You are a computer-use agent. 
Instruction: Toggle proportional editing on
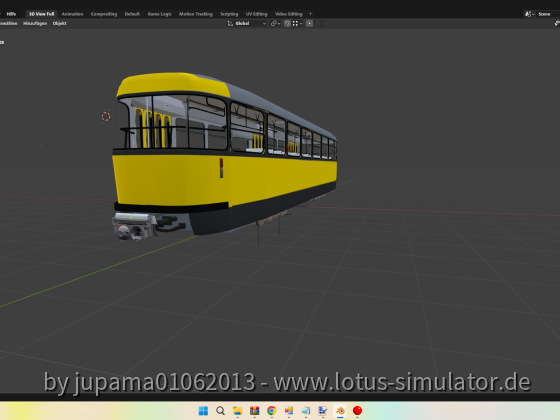pyautogui.click(x=310, y=24)
